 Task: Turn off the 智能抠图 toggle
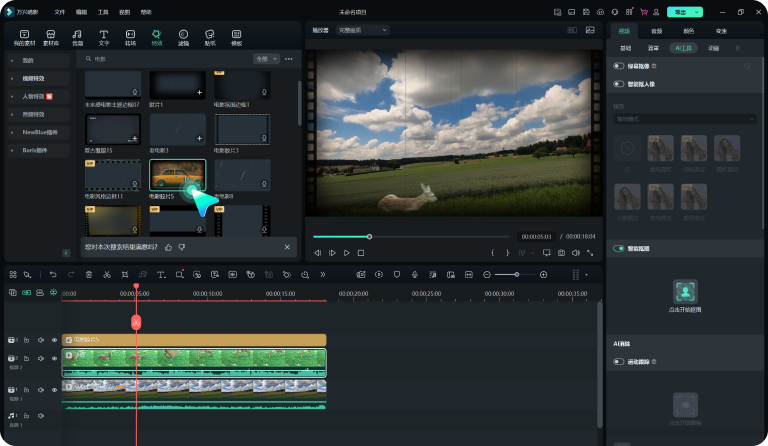[619, 247]
